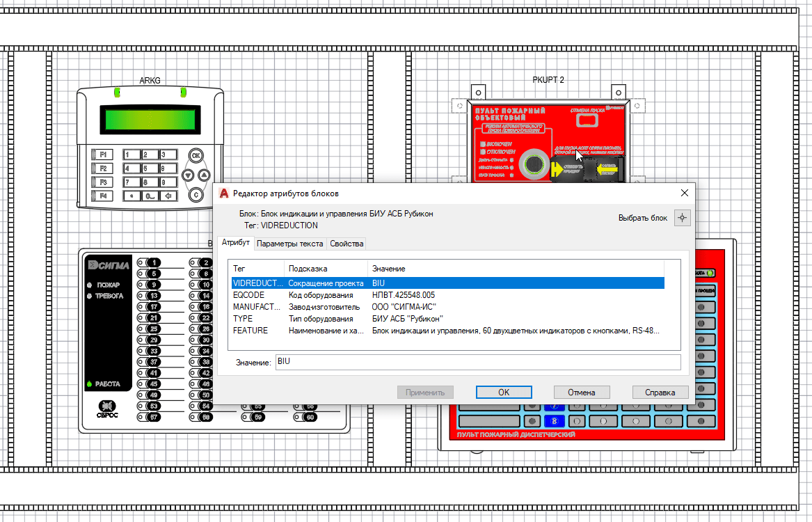Click the Отмена button
Screen dimensions: 812x522
click(x=582, y=393)
